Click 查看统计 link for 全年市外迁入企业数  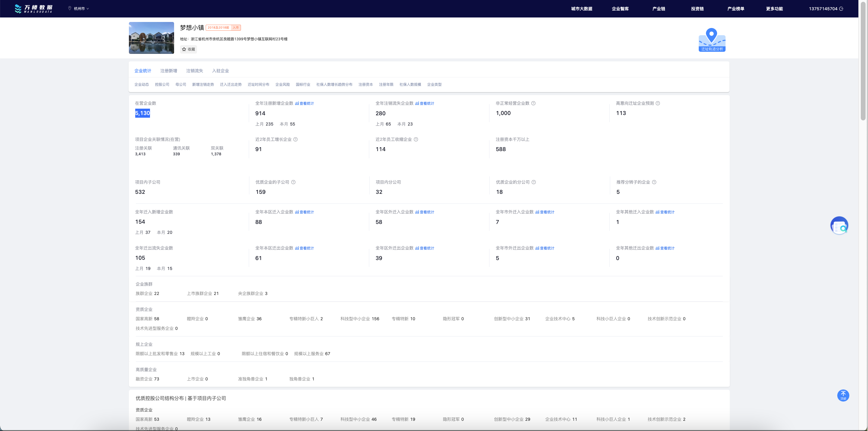click(x=545, y=212)
